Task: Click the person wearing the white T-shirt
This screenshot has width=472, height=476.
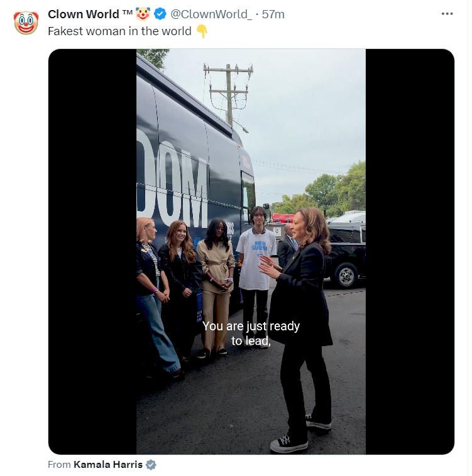Action: [x=256, y=276]
